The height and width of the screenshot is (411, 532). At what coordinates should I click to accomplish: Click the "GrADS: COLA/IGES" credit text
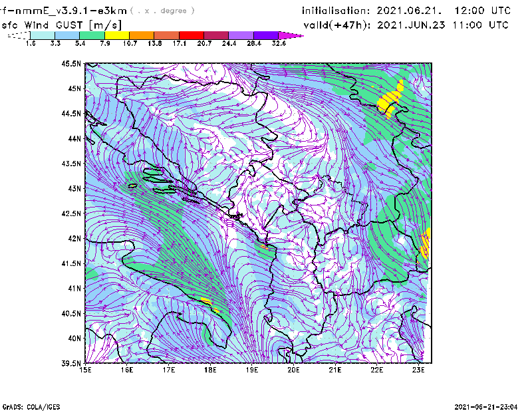[31, 407]
